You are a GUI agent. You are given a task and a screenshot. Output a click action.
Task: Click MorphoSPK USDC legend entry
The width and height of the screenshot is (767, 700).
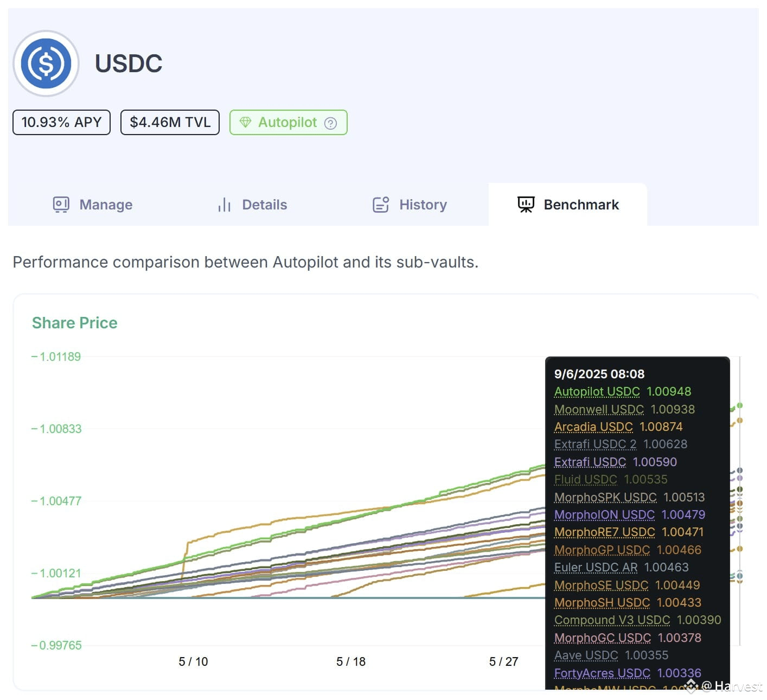point(605,498)
